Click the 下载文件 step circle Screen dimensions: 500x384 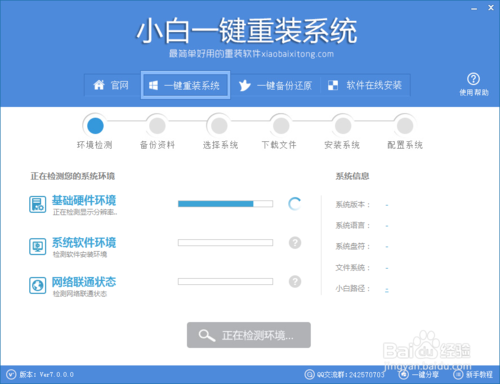[x=281, y=126]
